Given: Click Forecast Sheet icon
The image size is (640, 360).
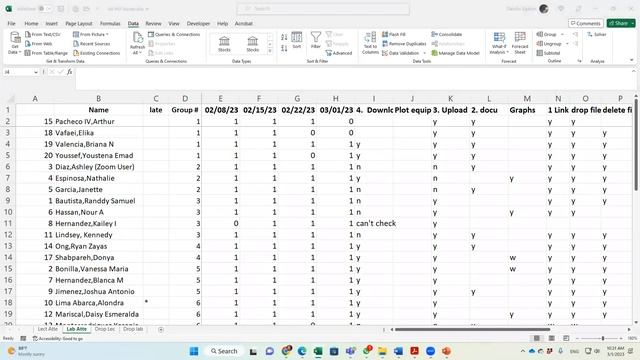Looking at the screenshot, I should (x=520, y=43).
